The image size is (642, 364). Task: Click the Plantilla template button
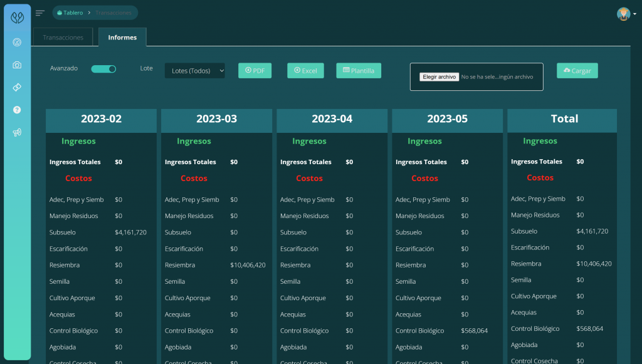click(x=358, y=71)
